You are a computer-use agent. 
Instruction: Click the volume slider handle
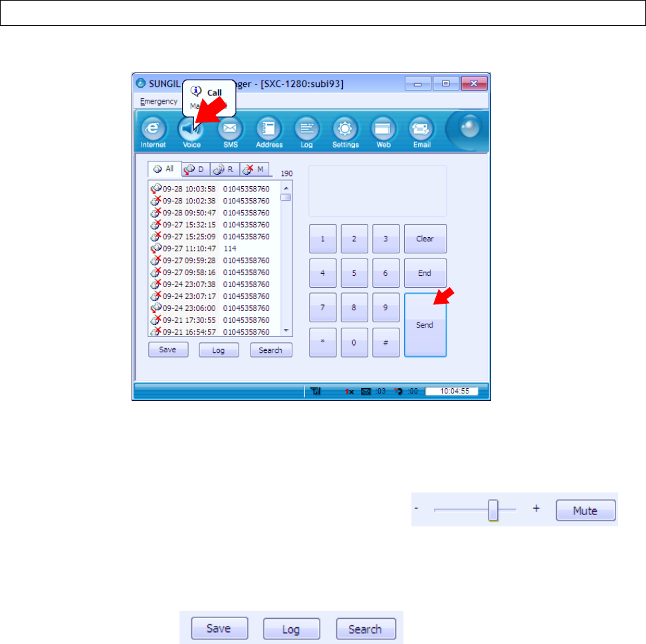[493, 510]
